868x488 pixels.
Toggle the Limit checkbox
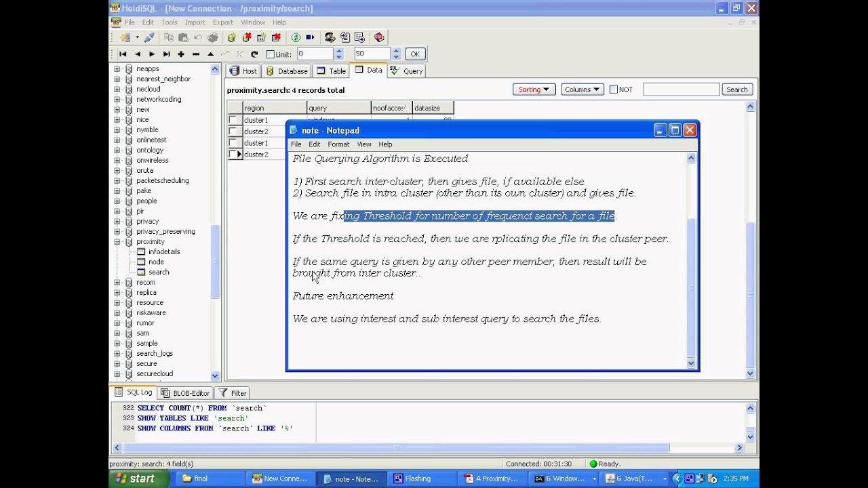pyautogui.click(x=271, y=54)
